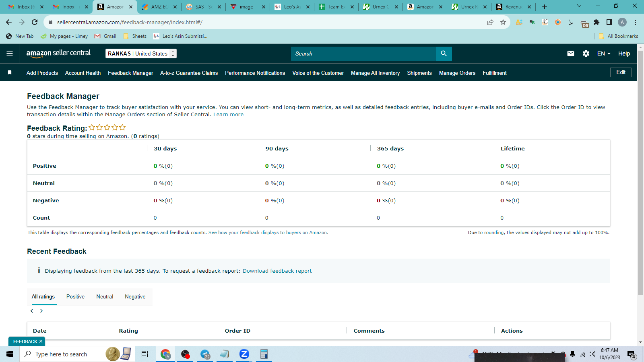Click the browser forward arrow
Viewport: 644px width, 362px height.
[22, 22]
